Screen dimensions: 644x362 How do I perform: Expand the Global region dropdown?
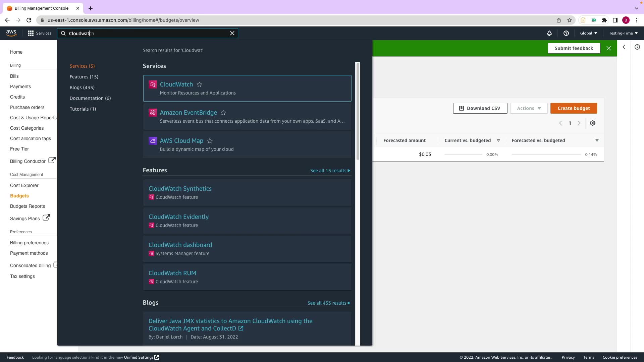tap(588, 33)
